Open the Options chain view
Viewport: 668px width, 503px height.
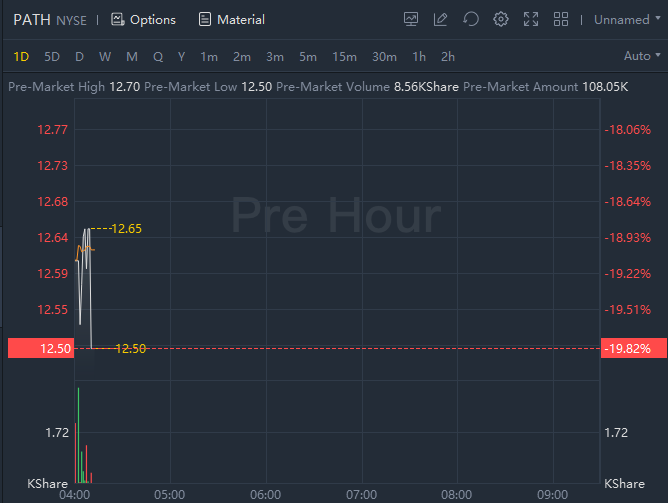[143, 19]
